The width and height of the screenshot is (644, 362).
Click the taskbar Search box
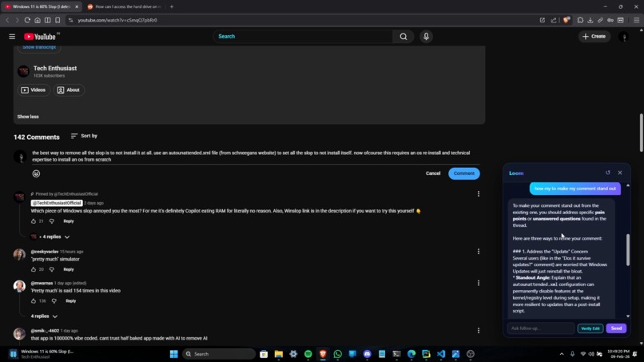click(x=218, y=354)
